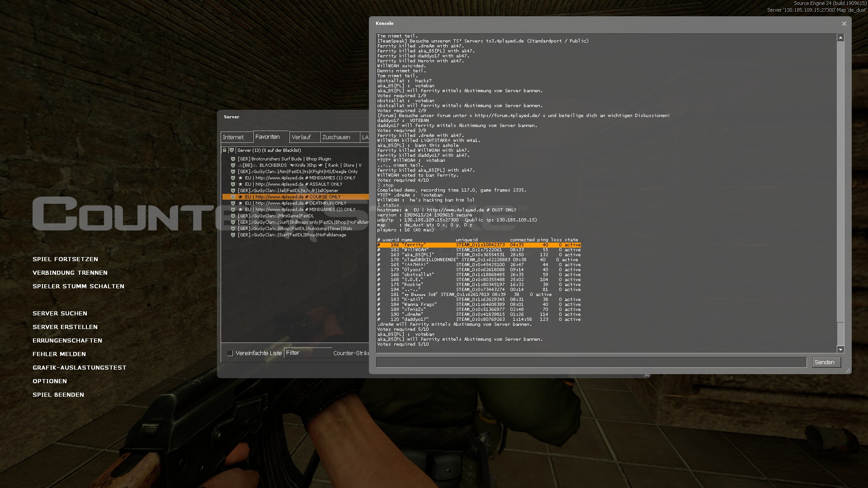Screen dimensions: 868x488
Task: Click Spiel beenden in main menu
Action: click(58, 395)
